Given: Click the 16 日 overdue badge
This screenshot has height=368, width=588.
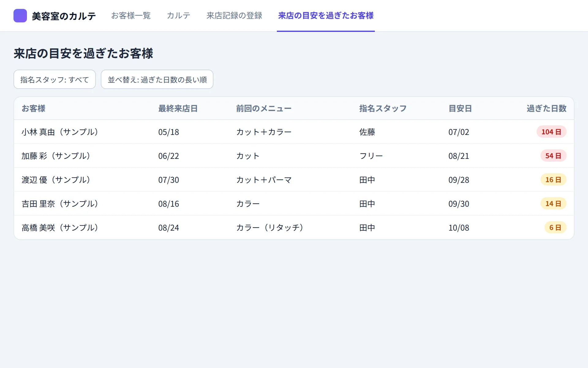Looking at the screenshot, I should (x=553, y=180).
